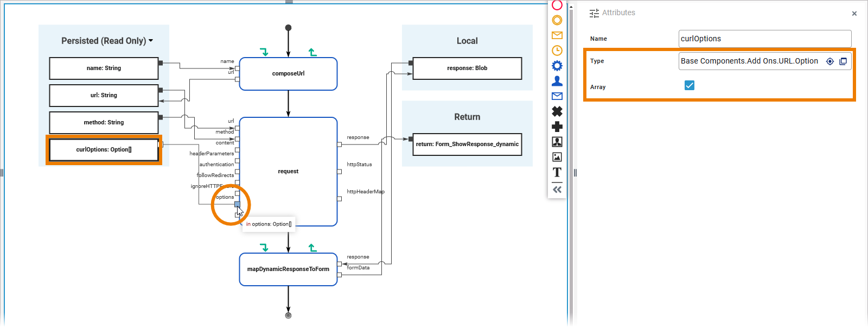Select the composeUrl action node
This screenshot has height=327, width=868.
[x=288, y=74]
